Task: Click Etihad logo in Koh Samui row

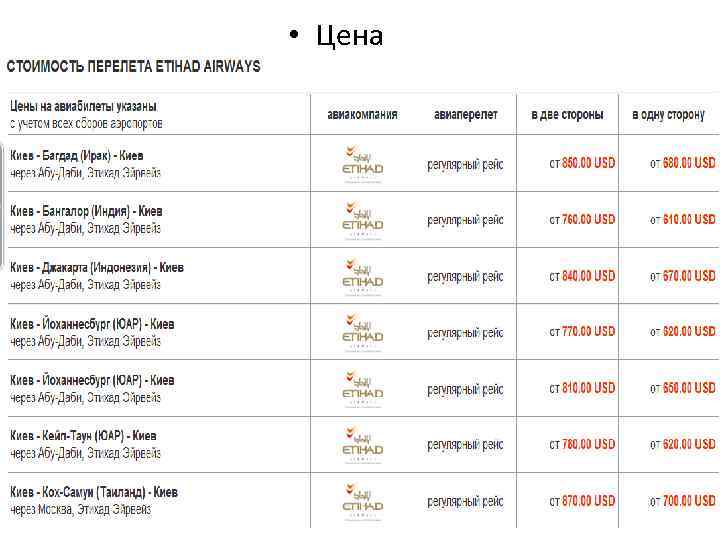Action: tap(362, 499)
